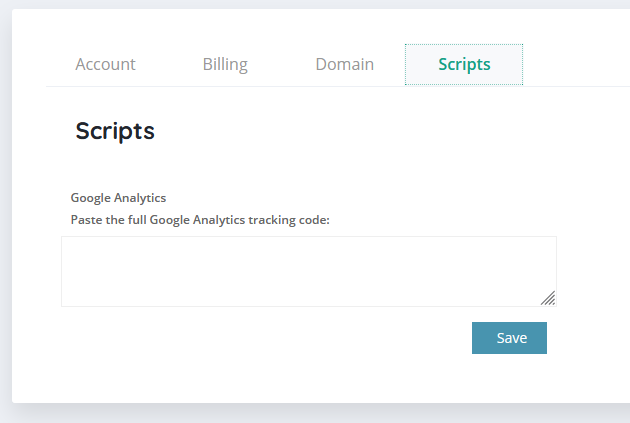Screen dimensions: 630x423
Task: Place cursor in the empty tracking code box
Action: pyautogui.click(x=308, y=271)
